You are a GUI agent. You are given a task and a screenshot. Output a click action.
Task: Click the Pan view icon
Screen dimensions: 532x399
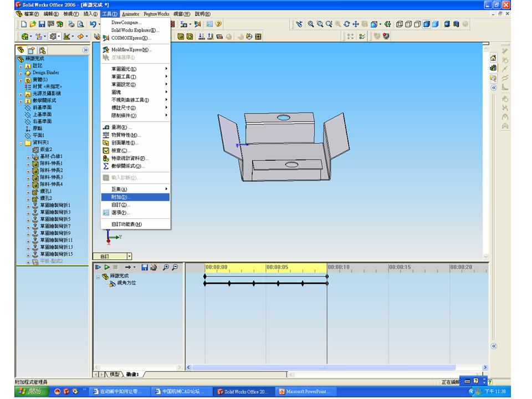pyautogui.click(x=356, y=24)
